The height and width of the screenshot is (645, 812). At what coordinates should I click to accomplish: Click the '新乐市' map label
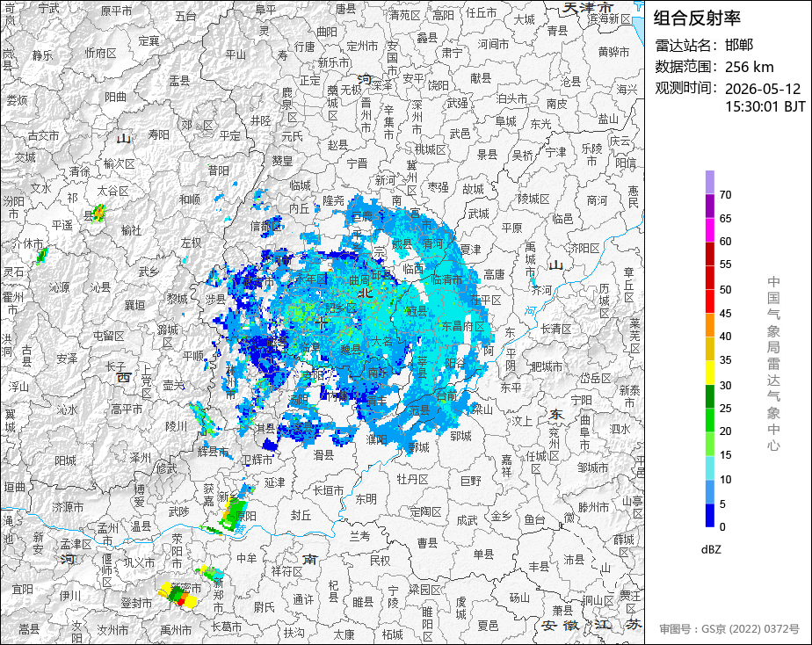tap(334, 62)
